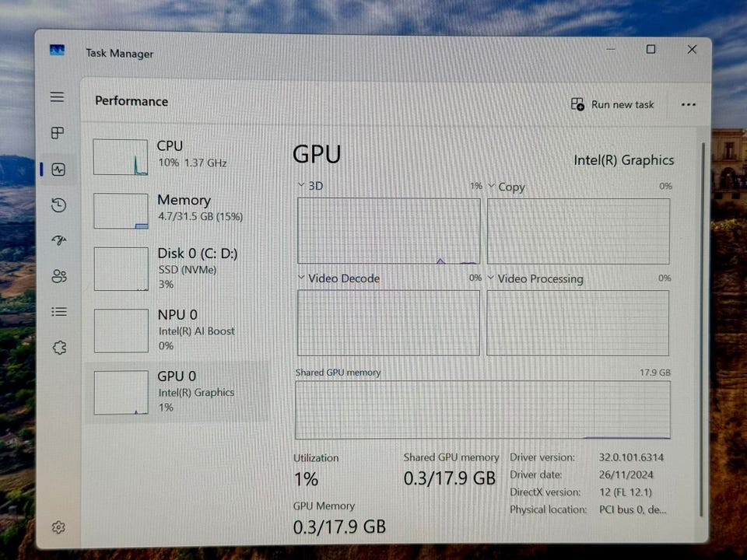Click driver version 32.0.101.6314
Viewport: 747px width, 560px height.
[631, 457]
